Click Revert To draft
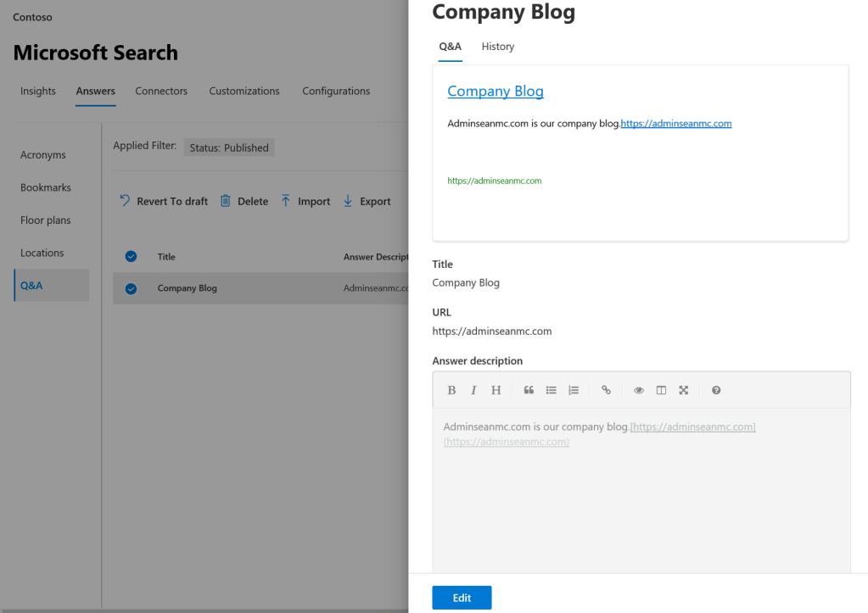This screenshot has width=868, height=613. [163, 201]
